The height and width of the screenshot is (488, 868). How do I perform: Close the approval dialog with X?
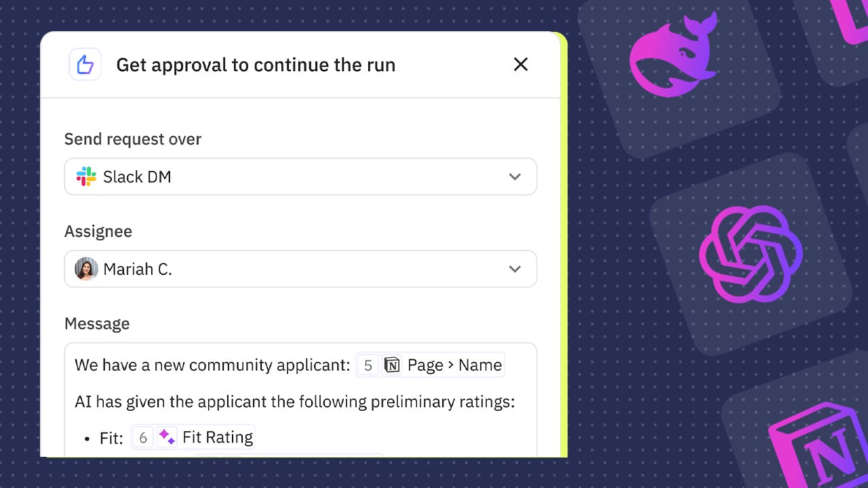click(520, 64)
